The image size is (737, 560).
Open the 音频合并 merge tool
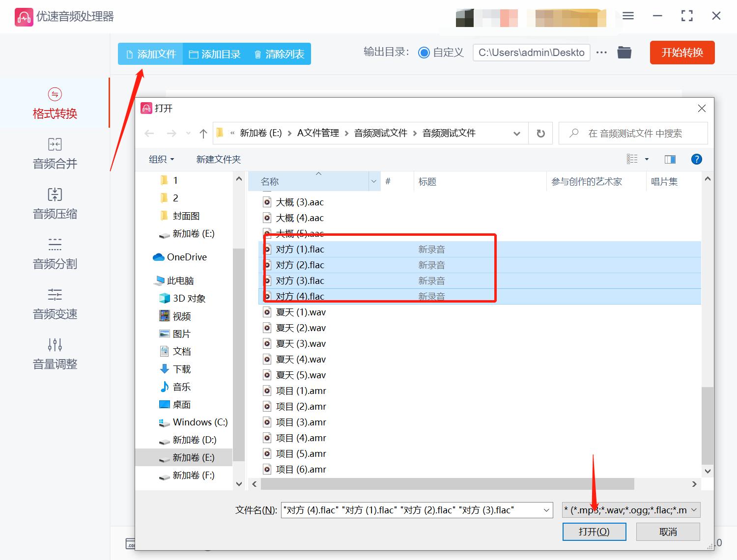54,154
